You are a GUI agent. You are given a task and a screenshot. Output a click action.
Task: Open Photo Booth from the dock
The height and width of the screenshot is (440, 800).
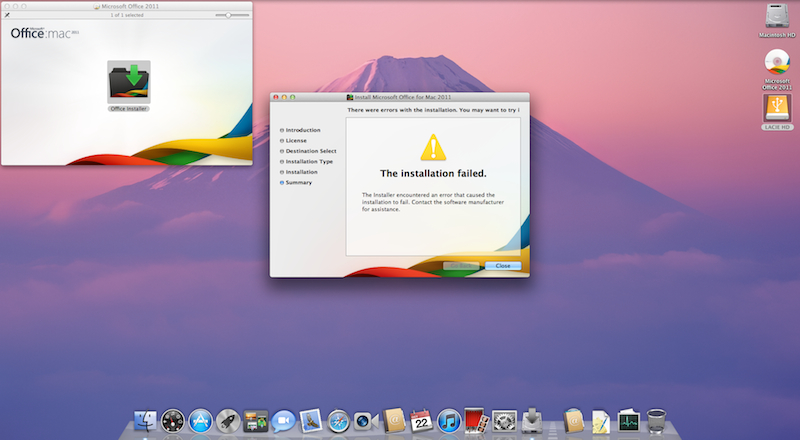coord(477,421)
